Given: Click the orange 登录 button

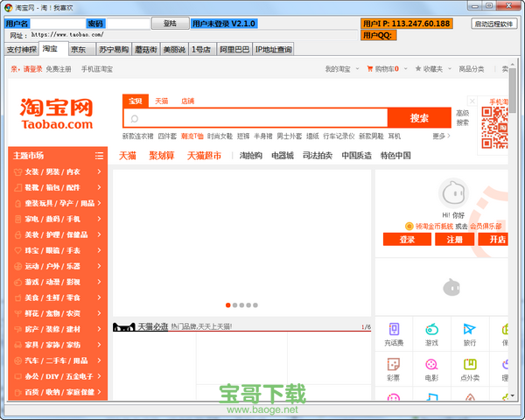Looking at the screenshot, I should tap(407, 240).
